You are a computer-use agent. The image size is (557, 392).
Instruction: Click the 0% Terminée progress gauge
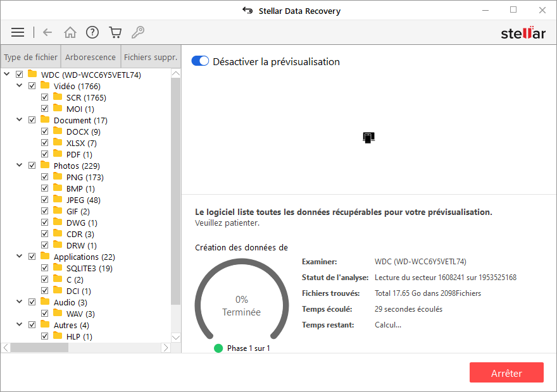[242, 298]
